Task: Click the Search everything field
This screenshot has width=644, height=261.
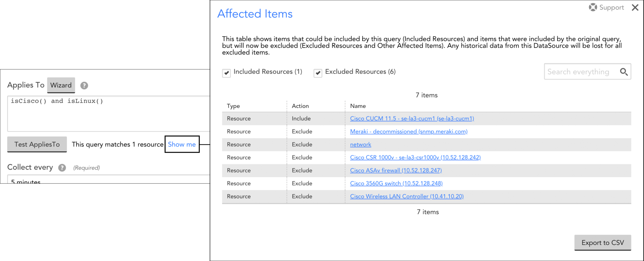Action: 581,72
